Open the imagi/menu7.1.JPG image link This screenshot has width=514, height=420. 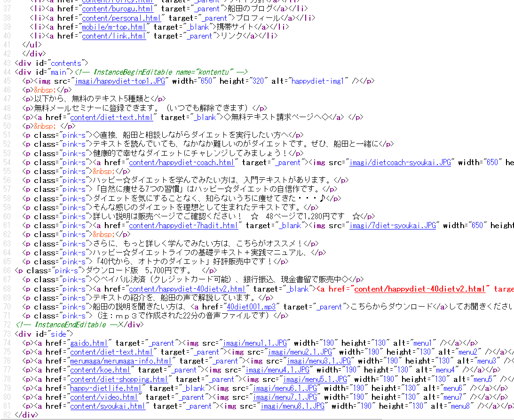click(285, 397)
